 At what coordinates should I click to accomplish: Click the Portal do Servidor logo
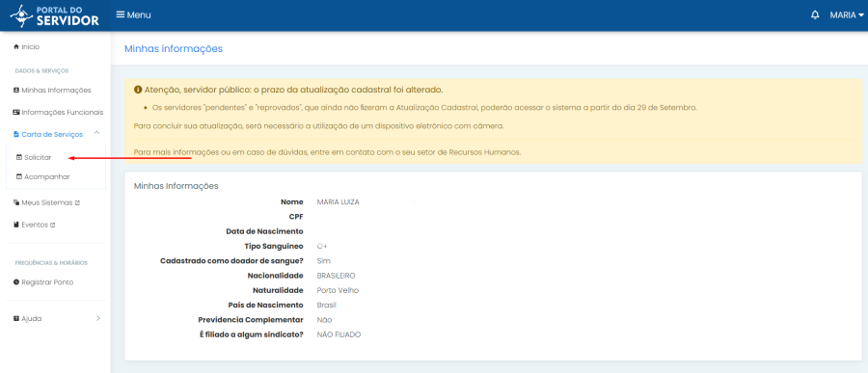click(55, 15)
